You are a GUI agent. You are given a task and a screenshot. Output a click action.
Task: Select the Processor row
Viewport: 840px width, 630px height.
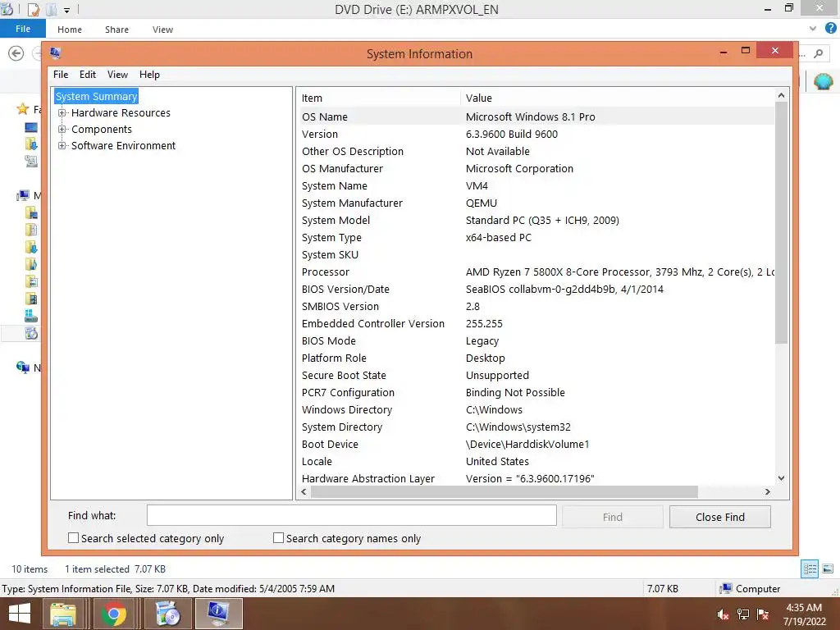click(x=536, y=272)
